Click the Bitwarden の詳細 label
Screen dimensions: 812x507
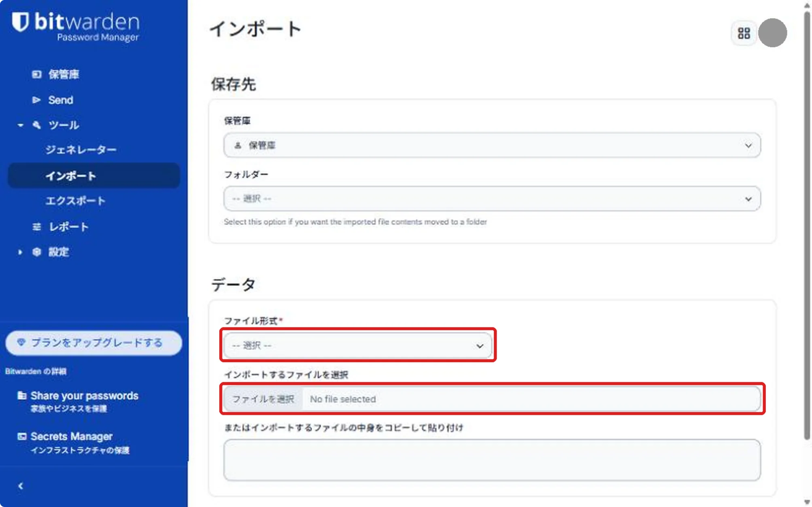pyautogui.click(x=36, y=371)
